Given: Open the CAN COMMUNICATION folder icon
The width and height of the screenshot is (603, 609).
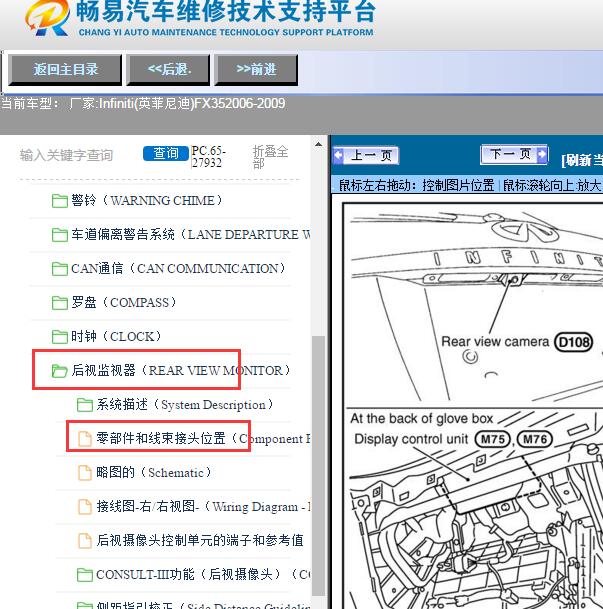Looking at the screenshot, I should pyautogui.click(x=60, y=269).
